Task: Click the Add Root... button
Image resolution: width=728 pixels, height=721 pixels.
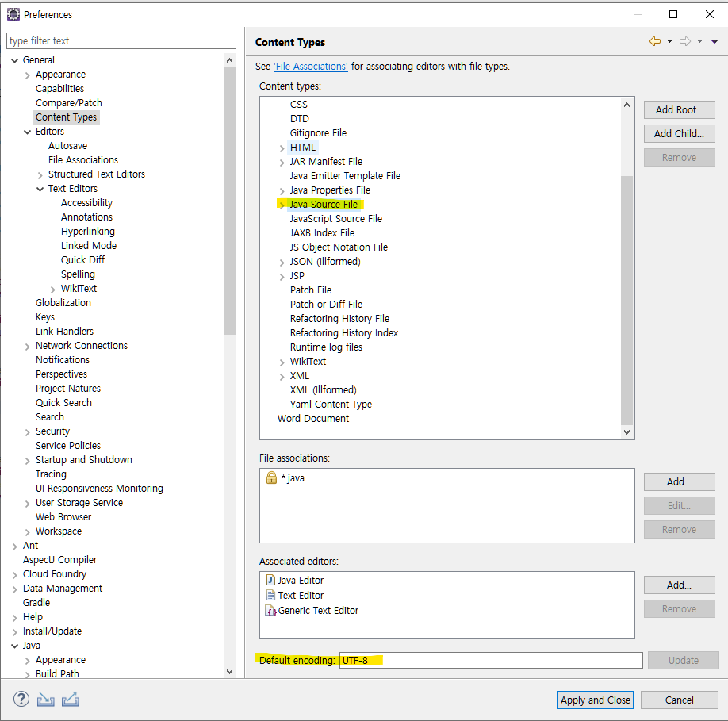Action: pyautogui.click(x=680, y=110)
